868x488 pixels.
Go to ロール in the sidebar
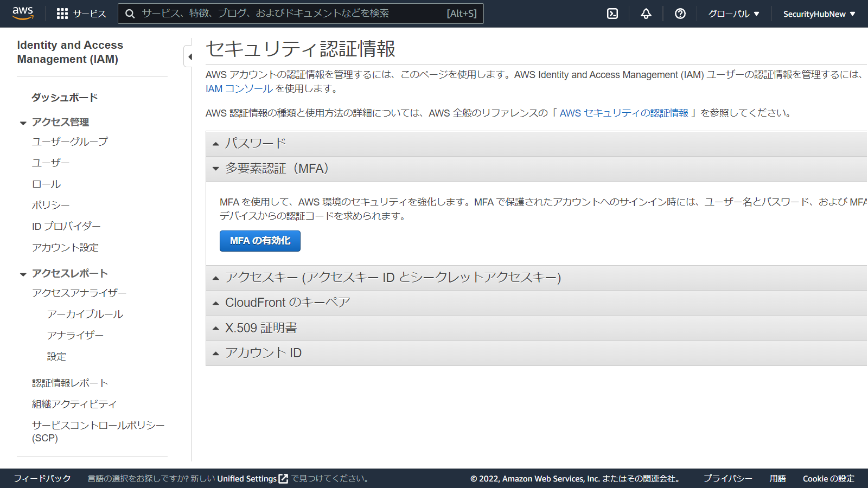pos(46,184)
